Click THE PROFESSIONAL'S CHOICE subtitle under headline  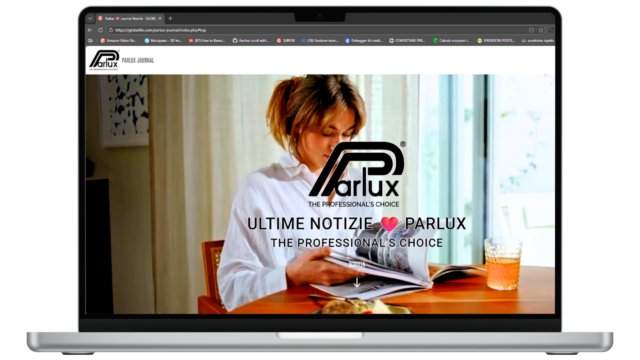click(x=357, y=243)
